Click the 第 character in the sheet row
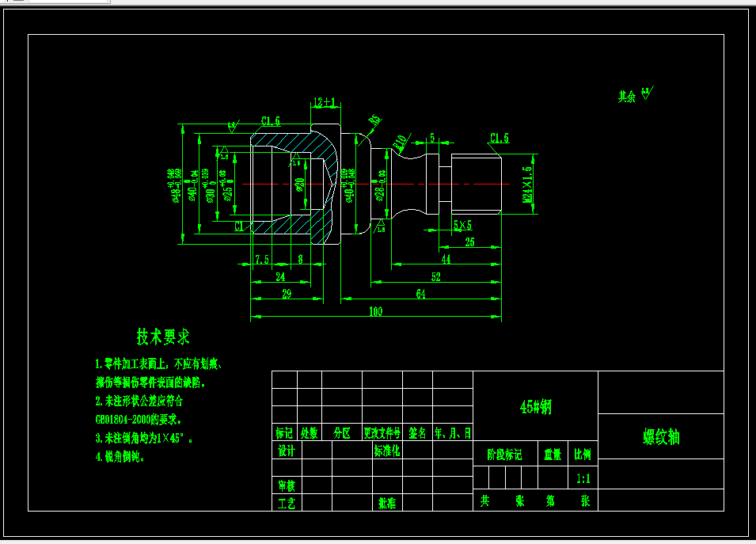This screenshot has height=544, width=756. [550, 501]
